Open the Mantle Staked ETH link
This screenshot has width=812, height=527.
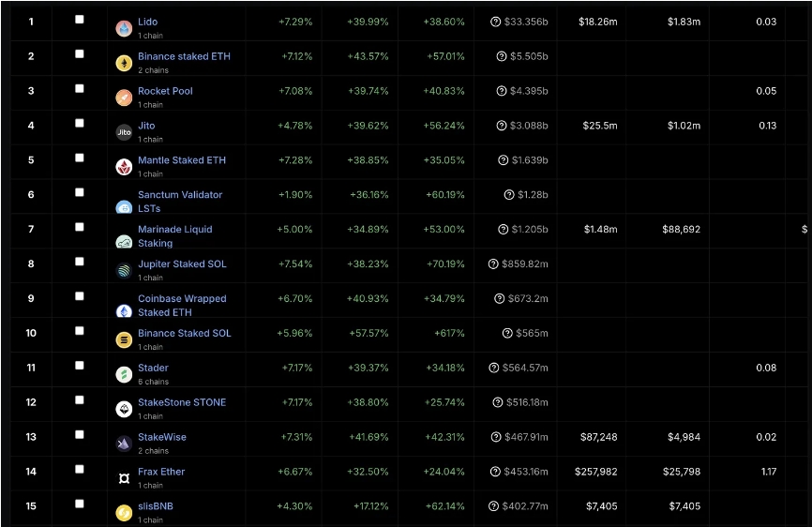point(182,160)
